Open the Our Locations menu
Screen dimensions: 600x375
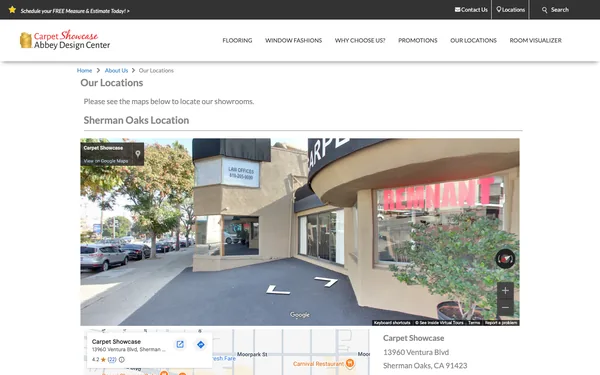[473, 40]
